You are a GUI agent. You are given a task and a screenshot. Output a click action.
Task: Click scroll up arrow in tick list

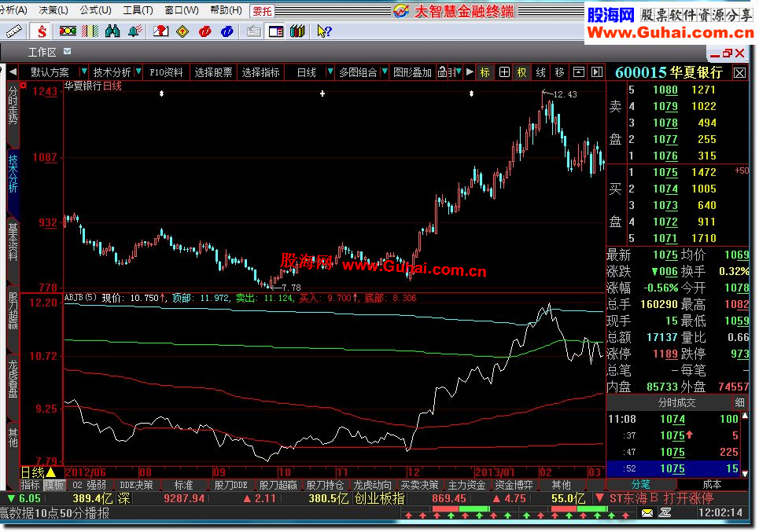(x=746, y=416)
